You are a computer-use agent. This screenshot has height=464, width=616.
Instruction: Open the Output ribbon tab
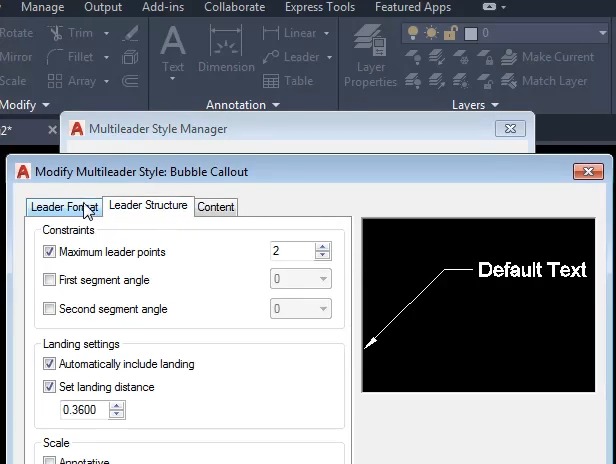103,7
